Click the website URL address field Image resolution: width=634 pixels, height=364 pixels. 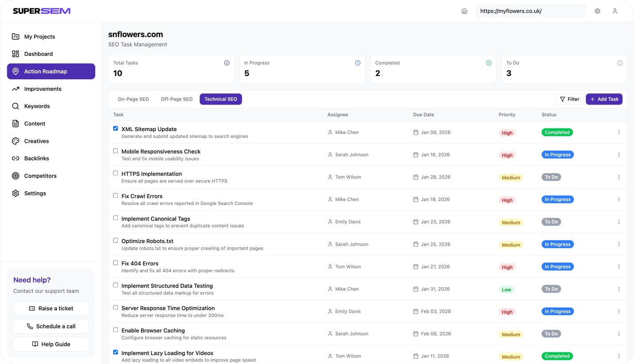pos(530,11)
